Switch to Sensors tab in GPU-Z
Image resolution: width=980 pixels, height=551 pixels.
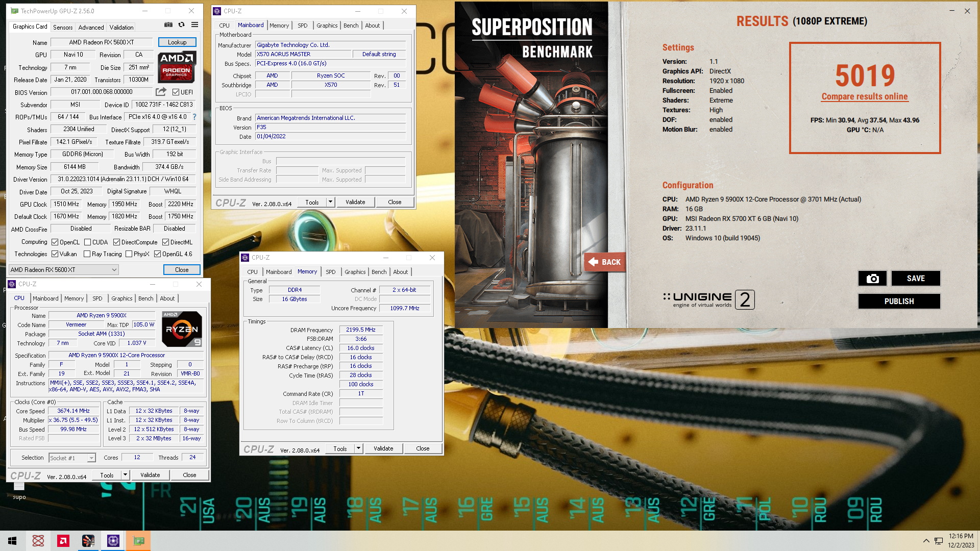63,28
